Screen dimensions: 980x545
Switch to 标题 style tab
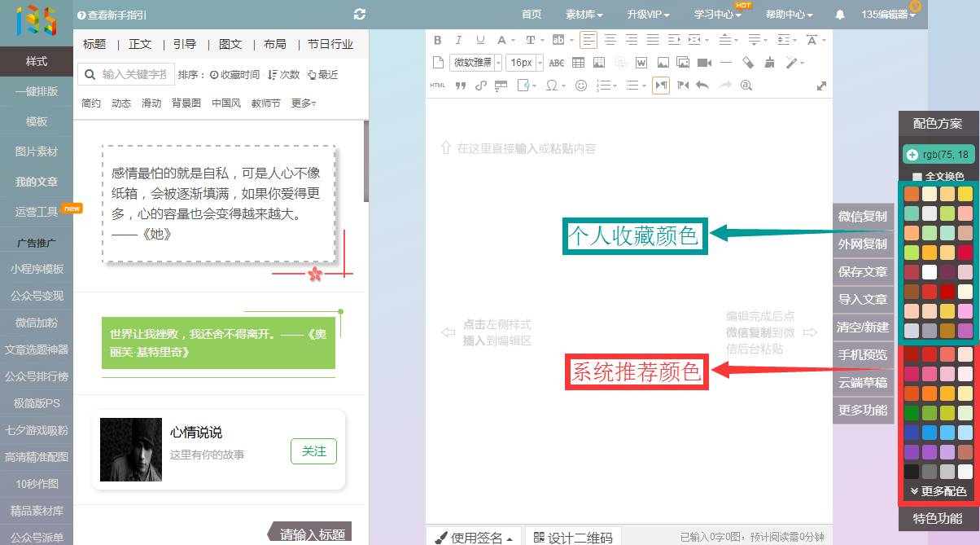(x=94, y=44)
